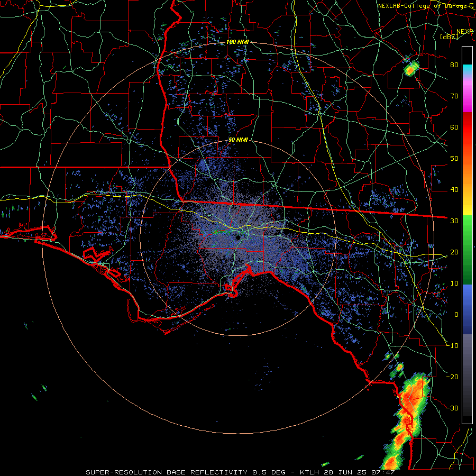Click the NEXLAB-College of DuPage text
Screen dimensions: 476x476
(426, 6)
